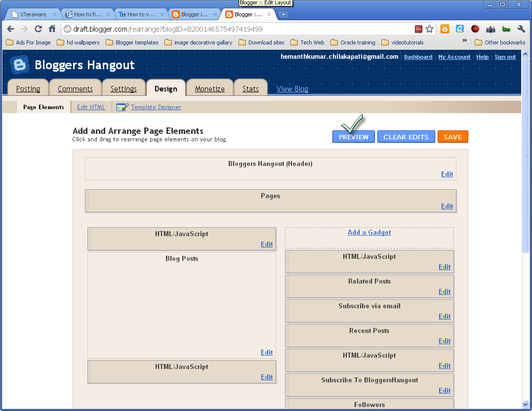Open the Monetize tab

[209, 88]
